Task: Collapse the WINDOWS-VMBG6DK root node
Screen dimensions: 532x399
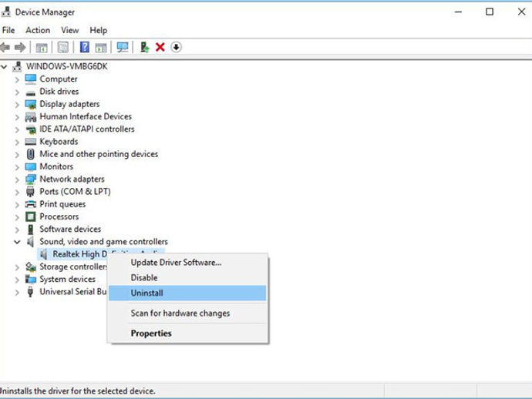Action: tap(4, 67)
